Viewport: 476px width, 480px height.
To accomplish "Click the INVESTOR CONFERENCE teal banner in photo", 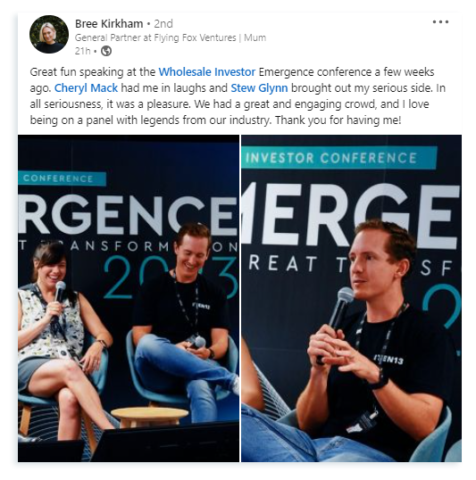I will click(339, 158).
